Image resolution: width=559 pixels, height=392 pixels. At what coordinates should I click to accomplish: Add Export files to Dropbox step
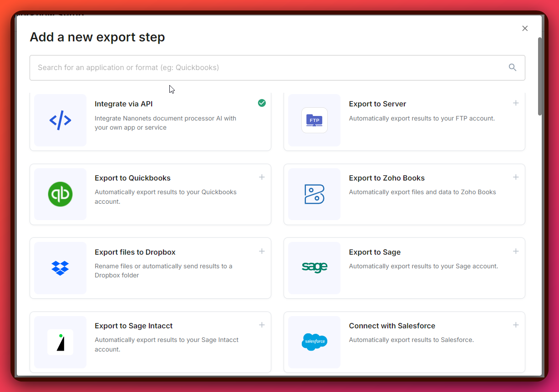[262, 251]
